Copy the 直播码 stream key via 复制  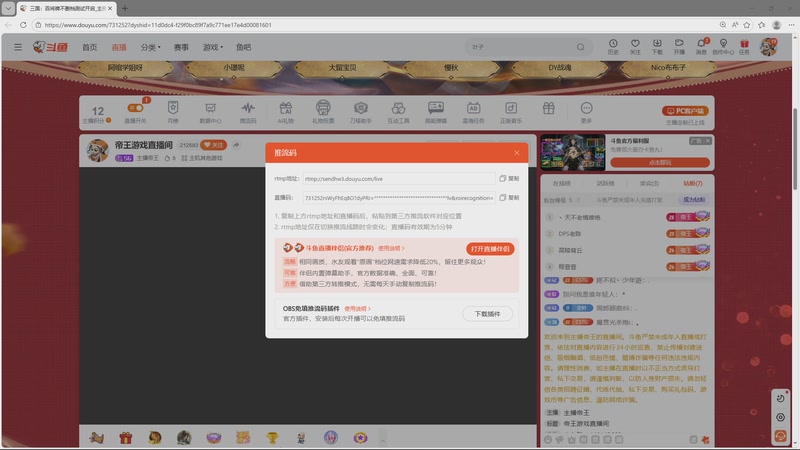[509, 197]
